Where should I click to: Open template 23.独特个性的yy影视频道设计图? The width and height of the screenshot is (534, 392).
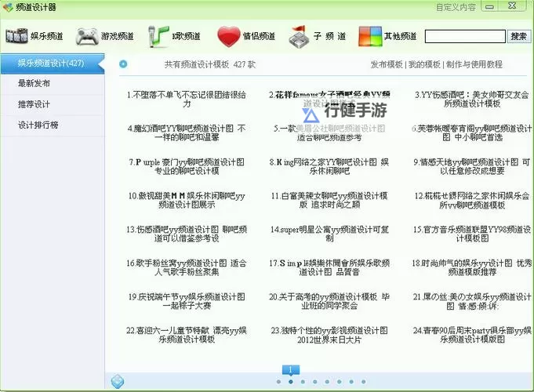coord(329,335)
